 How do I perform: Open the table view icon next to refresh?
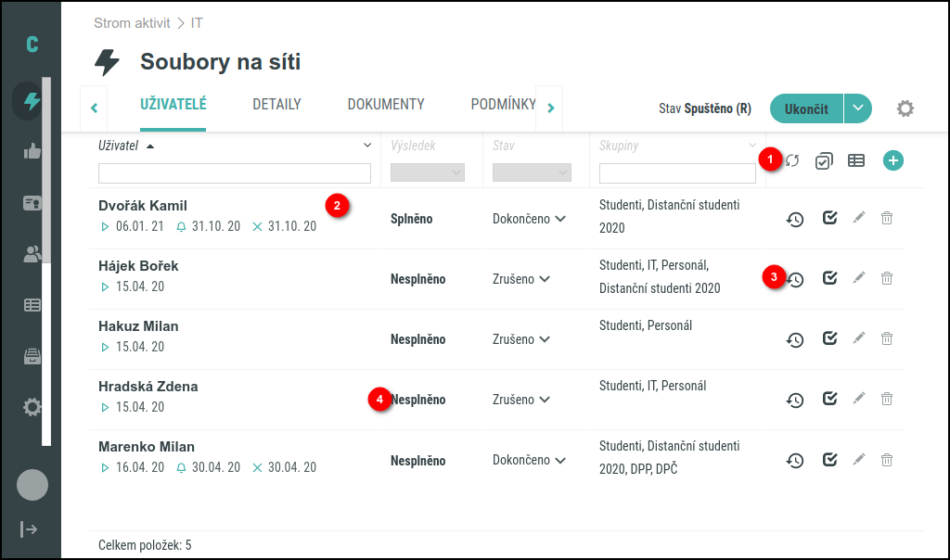point(855,159)
